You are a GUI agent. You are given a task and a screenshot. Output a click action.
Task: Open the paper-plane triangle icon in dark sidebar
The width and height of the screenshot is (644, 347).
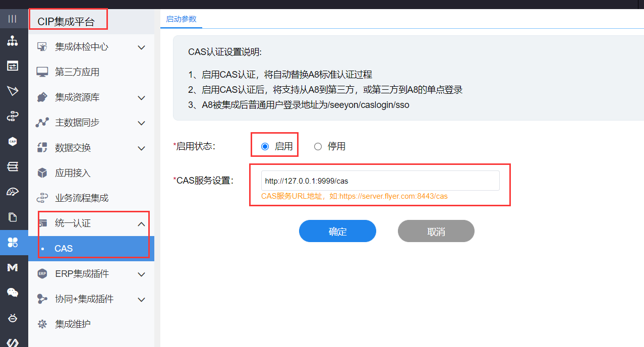[12, 91]
